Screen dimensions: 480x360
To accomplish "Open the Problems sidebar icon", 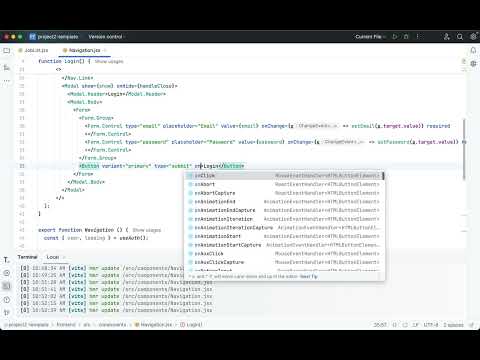I will click(7, 300).
